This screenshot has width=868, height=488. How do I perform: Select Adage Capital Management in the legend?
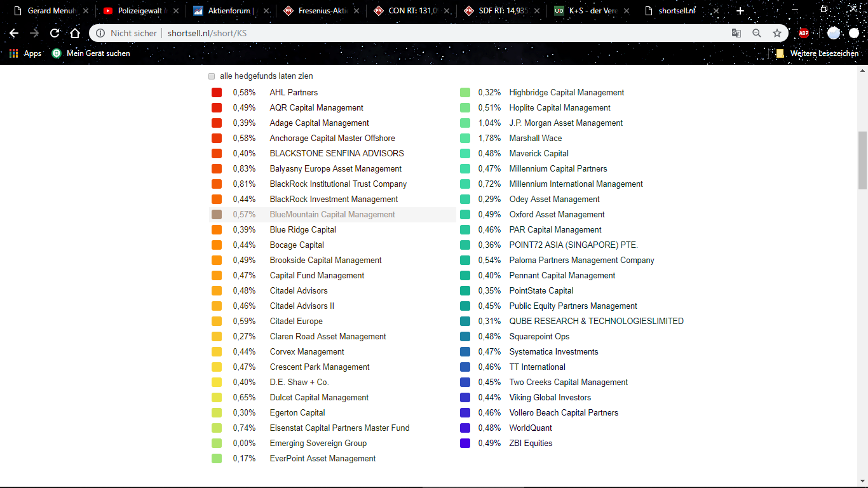tap(319, 123)
